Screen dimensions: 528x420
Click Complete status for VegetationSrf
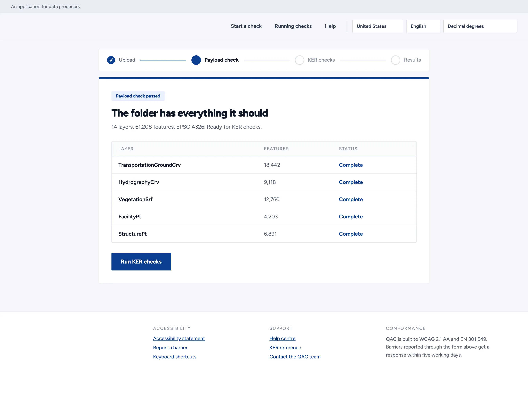(x=351, y=200)
